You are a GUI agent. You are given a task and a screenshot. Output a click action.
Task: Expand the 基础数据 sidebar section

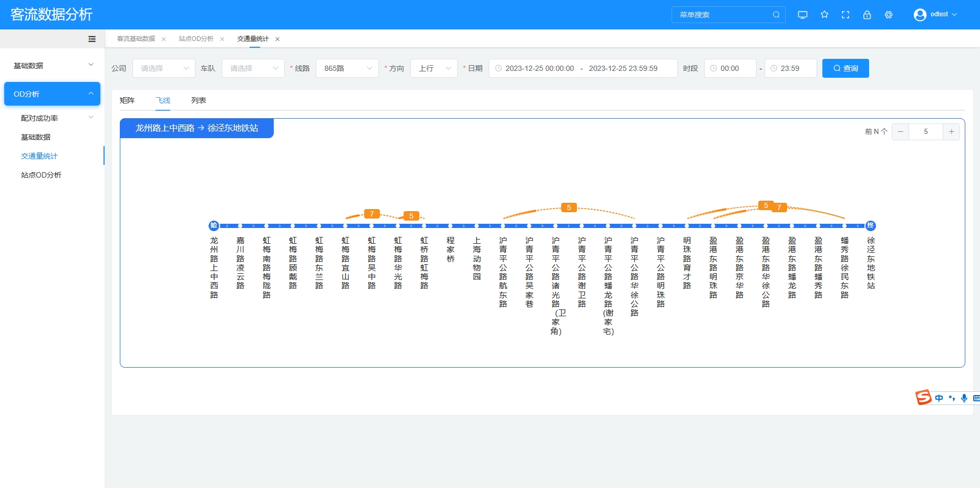tap(53, 65)
